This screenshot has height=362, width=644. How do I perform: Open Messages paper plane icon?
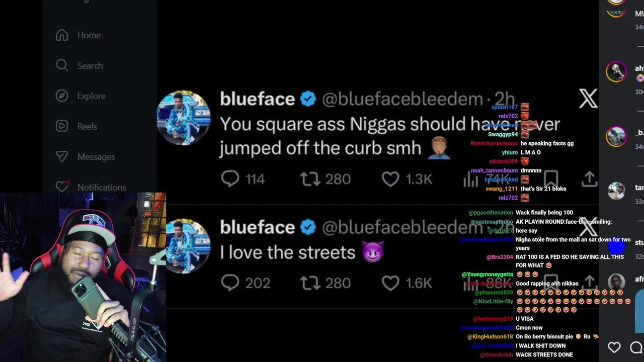(62, 157)
